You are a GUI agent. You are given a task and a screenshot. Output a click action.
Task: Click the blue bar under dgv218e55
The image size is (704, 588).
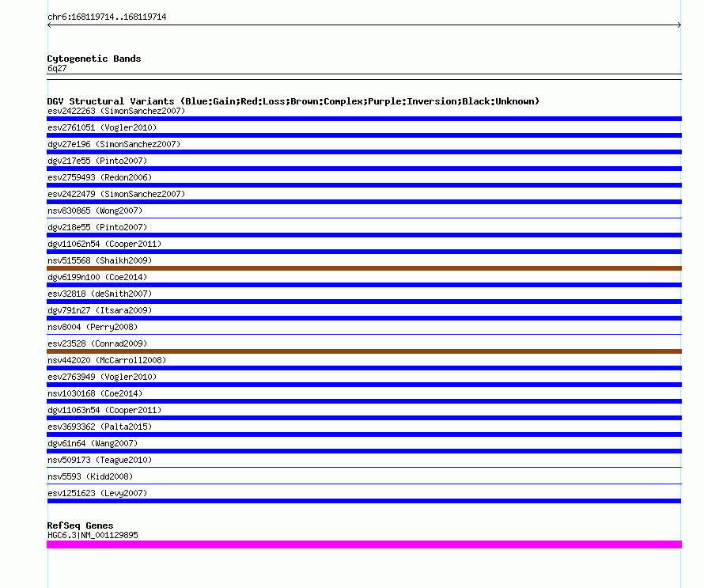click(364, 235)
